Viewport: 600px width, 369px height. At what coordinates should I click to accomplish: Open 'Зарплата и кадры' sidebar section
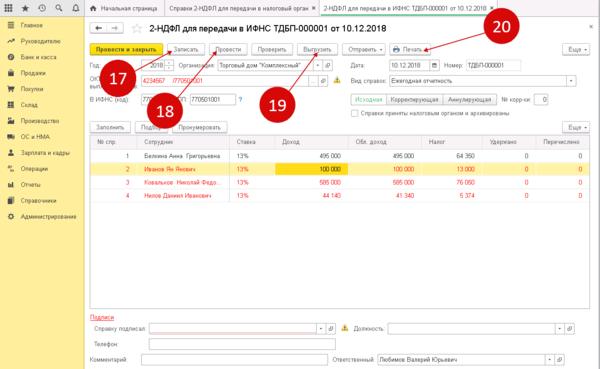[45, 153]
